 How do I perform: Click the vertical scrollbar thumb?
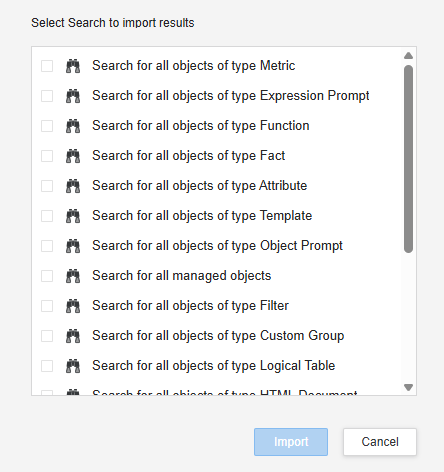pos(408,159)
